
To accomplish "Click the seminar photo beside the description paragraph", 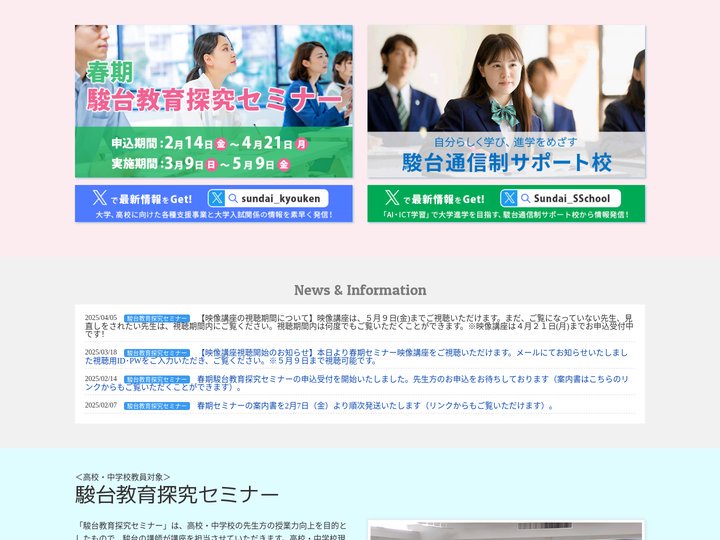I will click(x=506, y=530).
